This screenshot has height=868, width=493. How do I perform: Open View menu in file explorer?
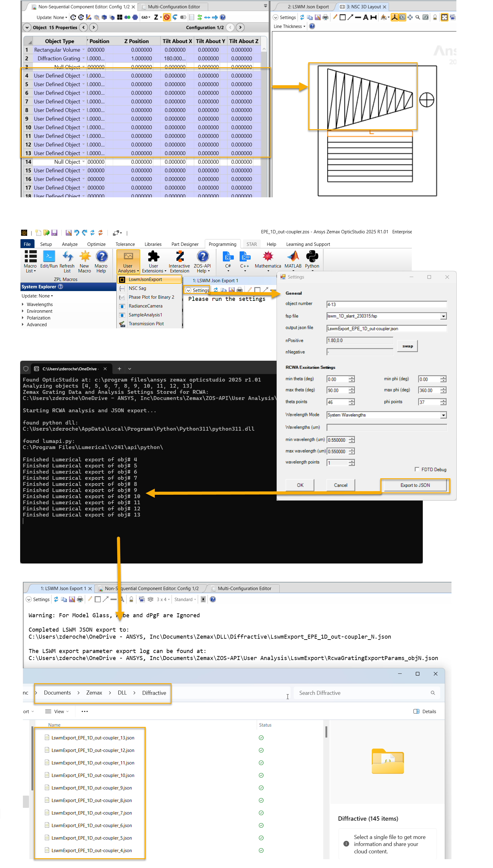(x=57, y=711)
